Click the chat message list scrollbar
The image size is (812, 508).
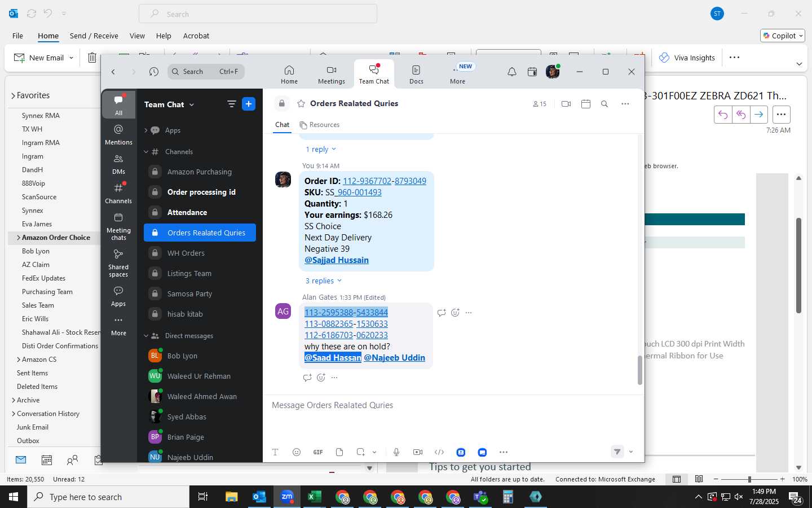point(639,370)
